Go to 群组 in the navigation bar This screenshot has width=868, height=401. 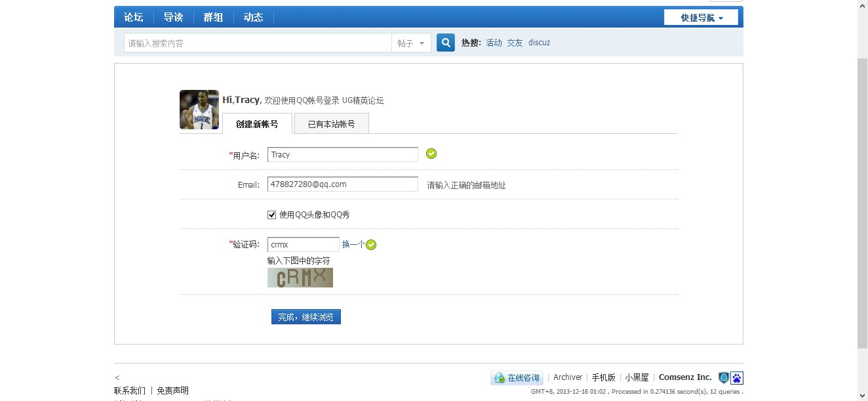[x=213, y=18]
